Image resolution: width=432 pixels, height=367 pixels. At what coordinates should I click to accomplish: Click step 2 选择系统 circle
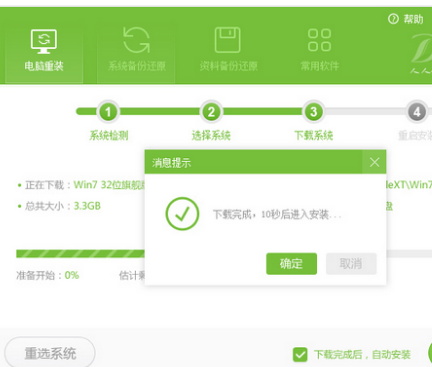click(211, 112)
